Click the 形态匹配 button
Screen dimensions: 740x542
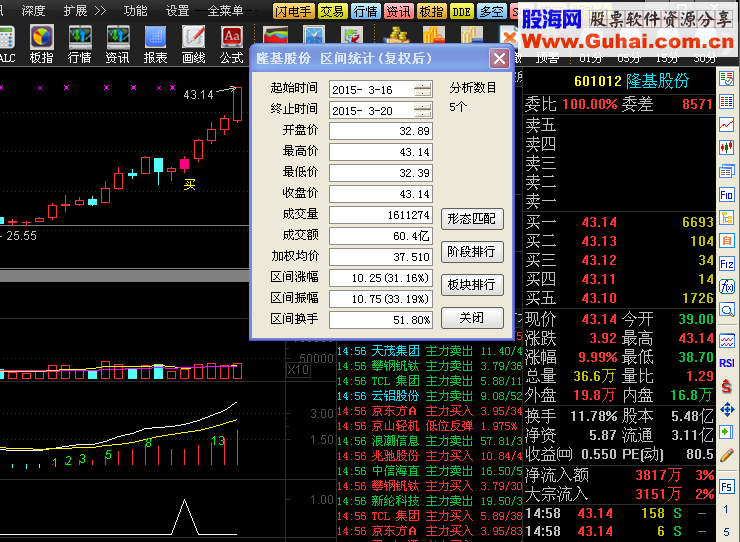(x=472, y=219)
